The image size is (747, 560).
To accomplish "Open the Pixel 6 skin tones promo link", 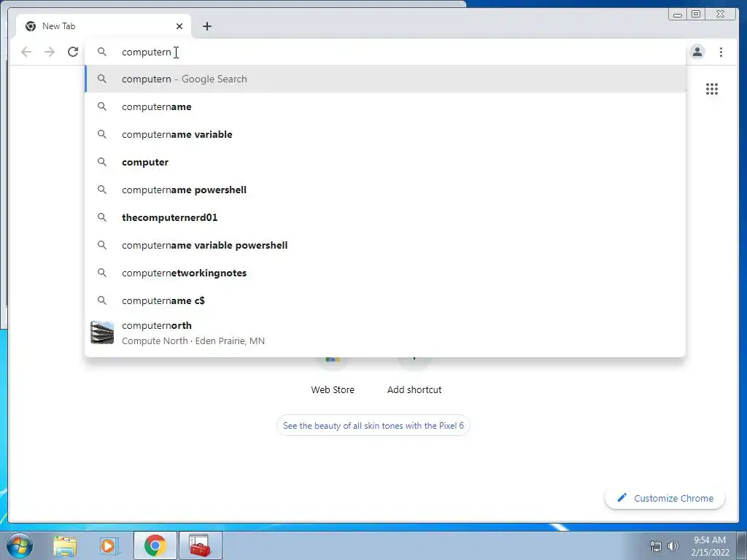I will point(373,426).
